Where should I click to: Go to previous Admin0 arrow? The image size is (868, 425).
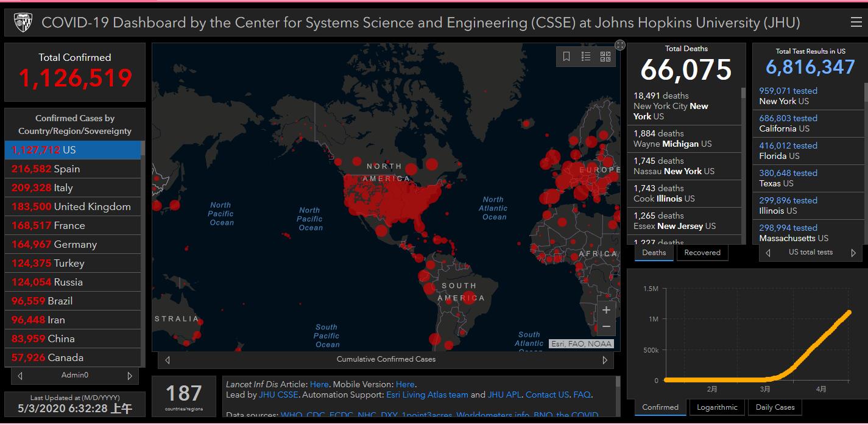[x=21, y=376]
